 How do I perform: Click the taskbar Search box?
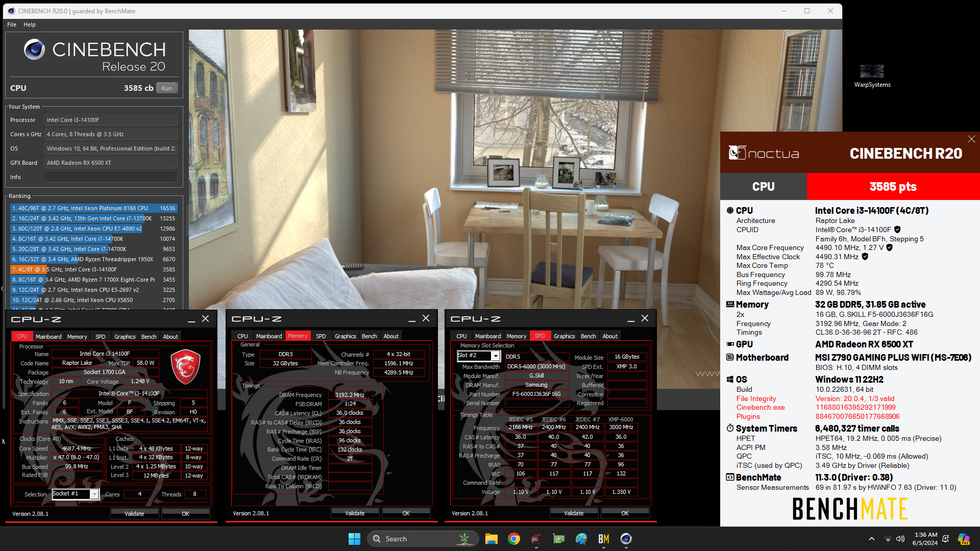click(423, 539)
